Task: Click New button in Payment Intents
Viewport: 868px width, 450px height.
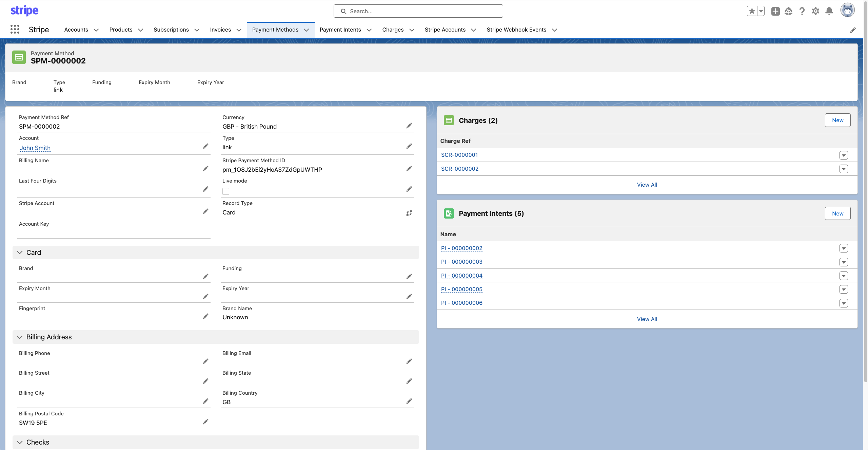Action: click(x=837, y=213)
